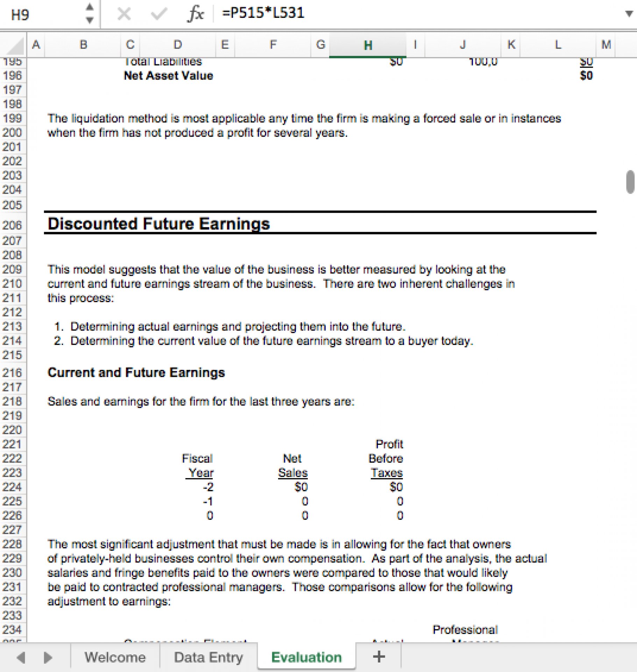Click the cancel entry X icon
Viewport: 637px width, 672px height.
(x=124, y=14)
